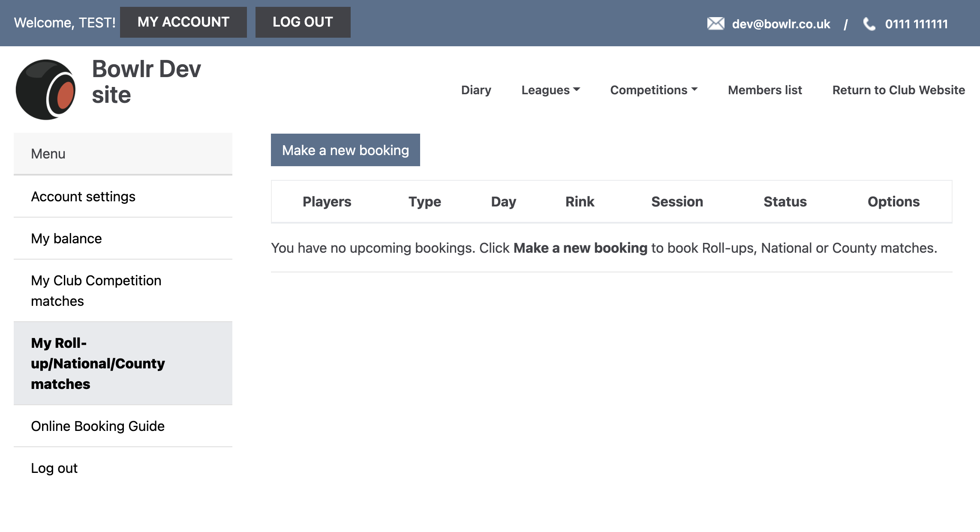980x532 pixels.
Task: Go to Return to Club Website
Action: (x=899, y=90)
